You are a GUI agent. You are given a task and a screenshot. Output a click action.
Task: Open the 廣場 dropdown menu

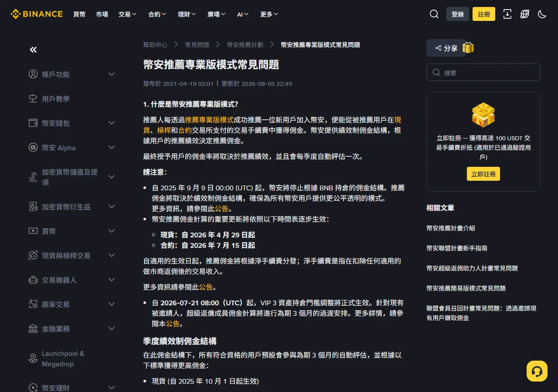[x=217, y=14]
